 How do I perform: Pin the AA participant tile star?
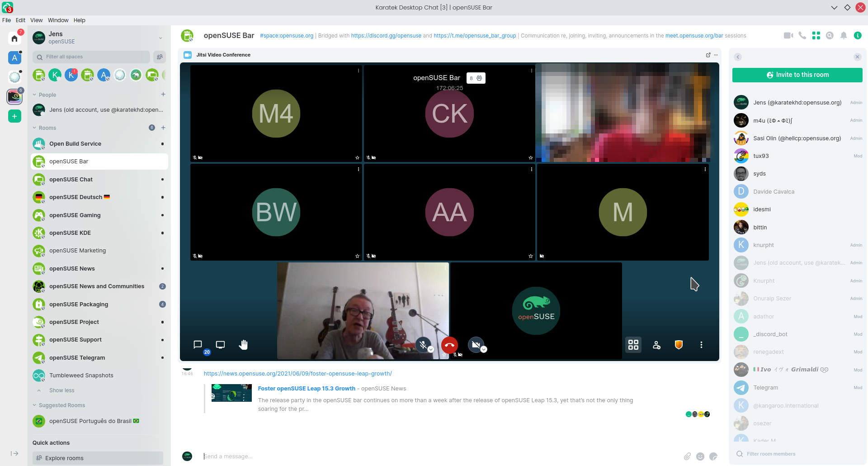(x=531, y=256)
